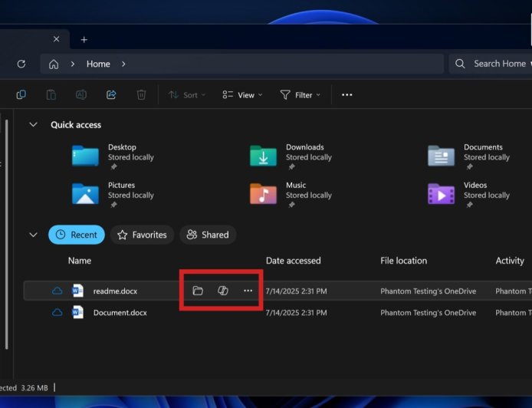Image resolution: width=532 pixels, height=408 pixels.
Task: Click Document.docx date accessed value
Action: [296, 313]
